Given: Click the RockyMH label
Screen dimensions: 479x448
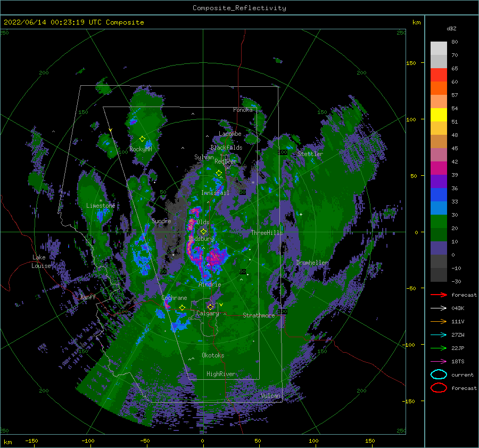Looking at the screenshot, I should pos(141,149).
